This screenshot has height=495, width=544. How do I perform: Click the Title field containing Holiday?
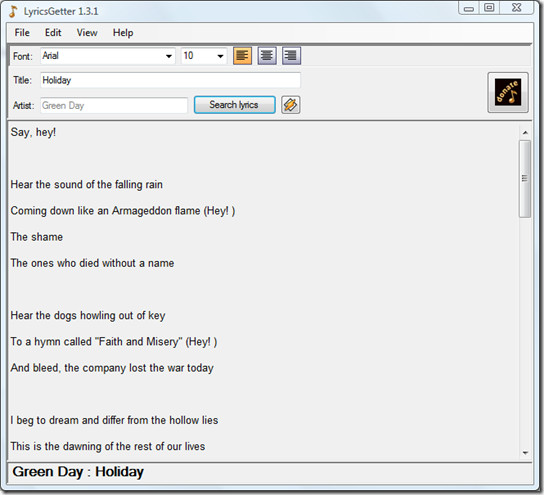point(170,80)
